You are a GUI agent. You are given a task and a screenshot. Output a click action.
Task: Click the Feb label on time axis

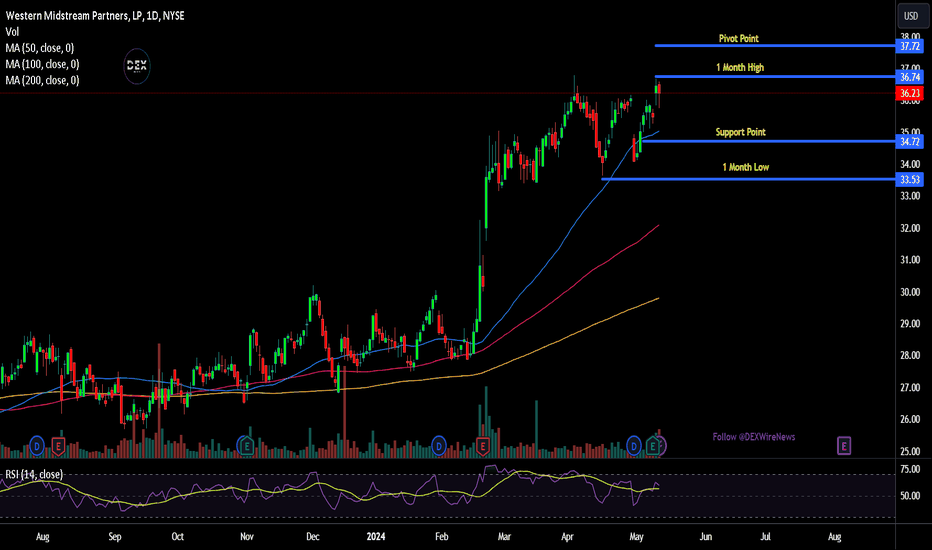coord(442,536)
